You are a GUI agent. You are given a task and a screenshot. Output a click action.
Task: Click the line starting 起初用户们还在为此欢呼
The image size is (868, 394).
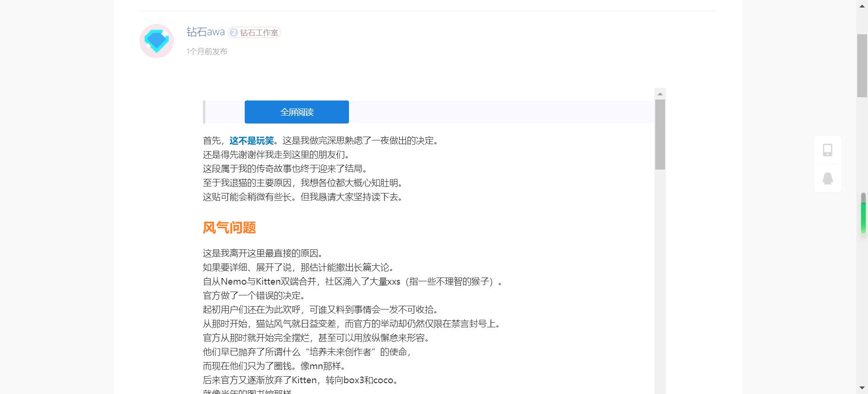(321, 309)
